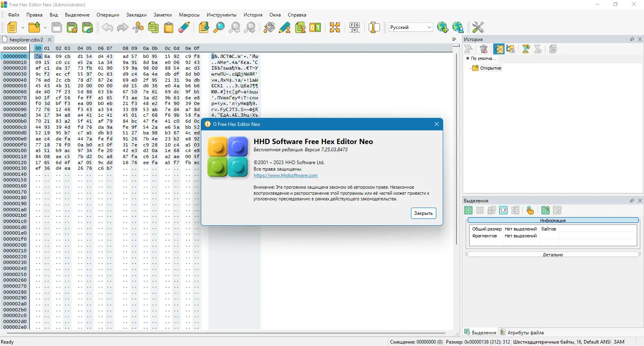
Task: Expand the Детально section
Action: tap(553, 255)
